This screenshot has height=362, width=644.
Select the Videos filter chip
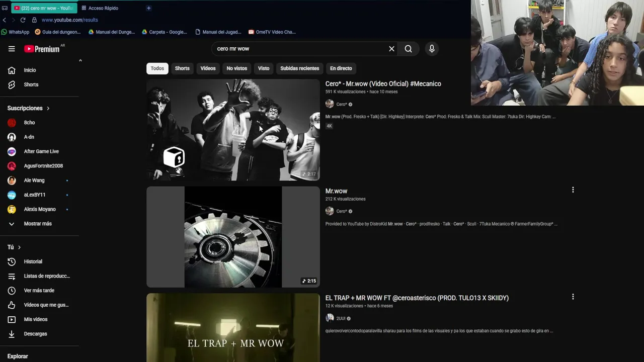[208, 68]
